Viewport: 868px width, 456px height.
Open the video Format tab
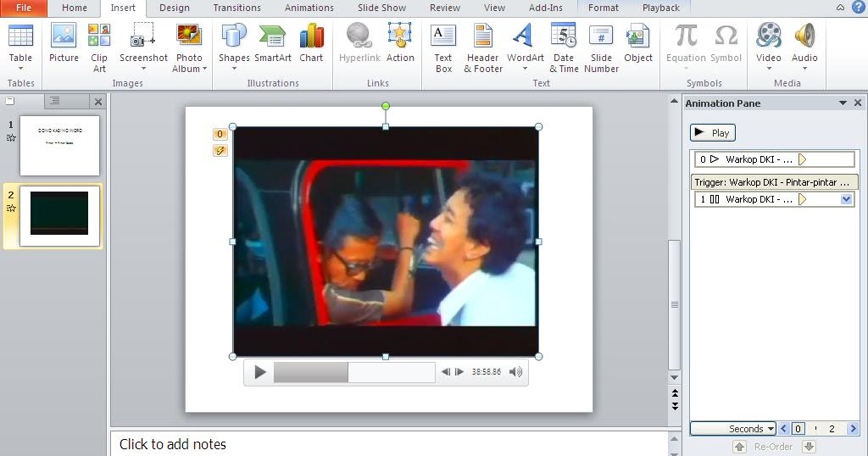(x=604, y=8)
